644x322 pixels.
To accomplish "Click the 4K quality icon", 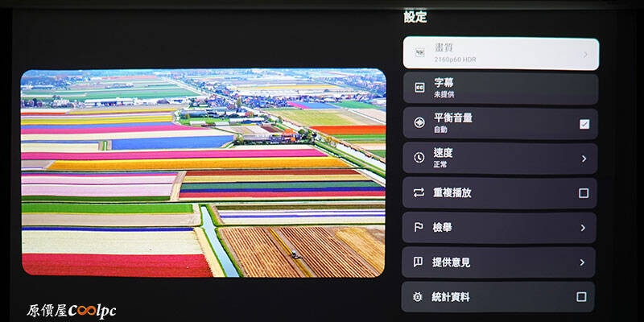I will [x=419, y=53].
